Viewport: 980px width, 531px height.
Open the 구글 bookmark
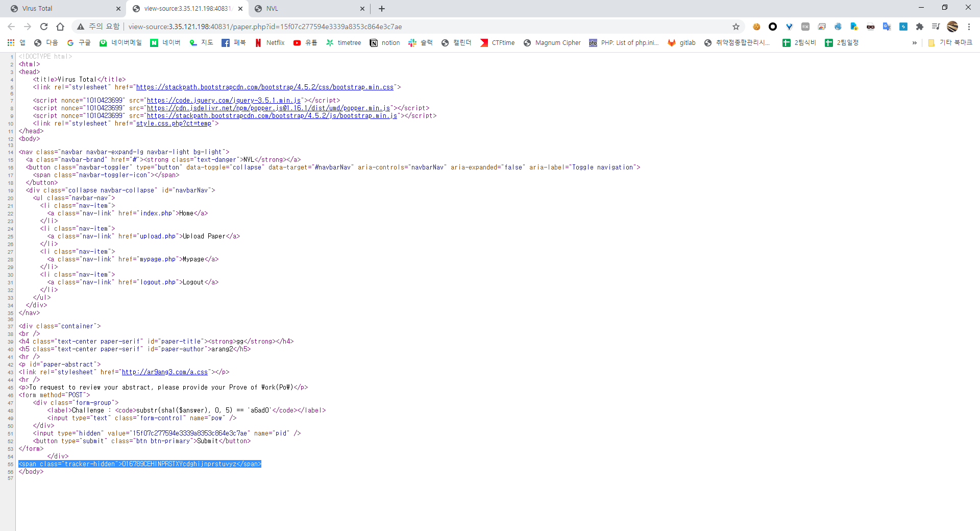pos(79,43)
